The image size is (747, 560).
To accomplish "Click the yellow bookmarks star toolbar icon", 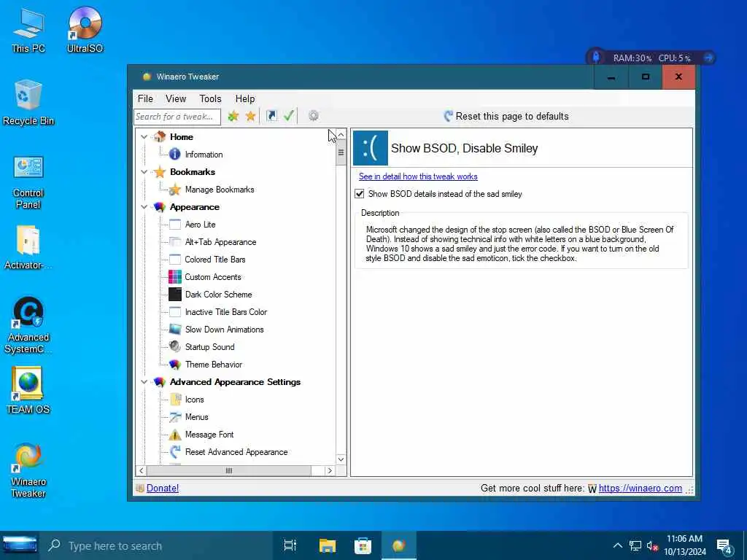I will pos(251,116).
